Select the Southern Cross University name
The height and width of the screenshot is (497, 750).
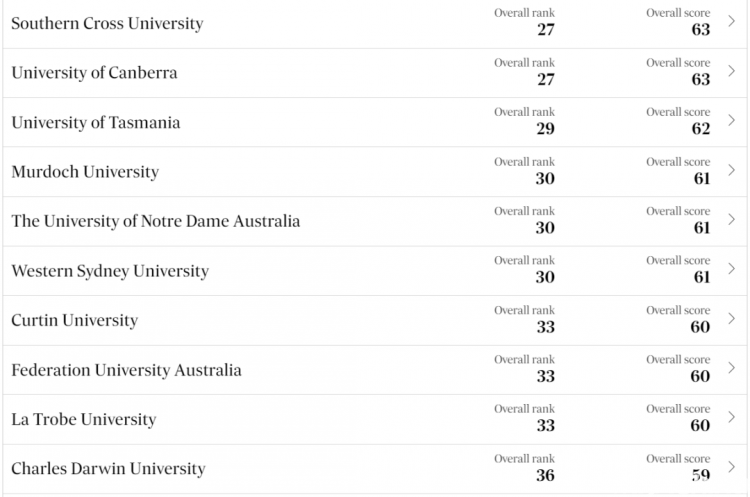click(107, 23)
